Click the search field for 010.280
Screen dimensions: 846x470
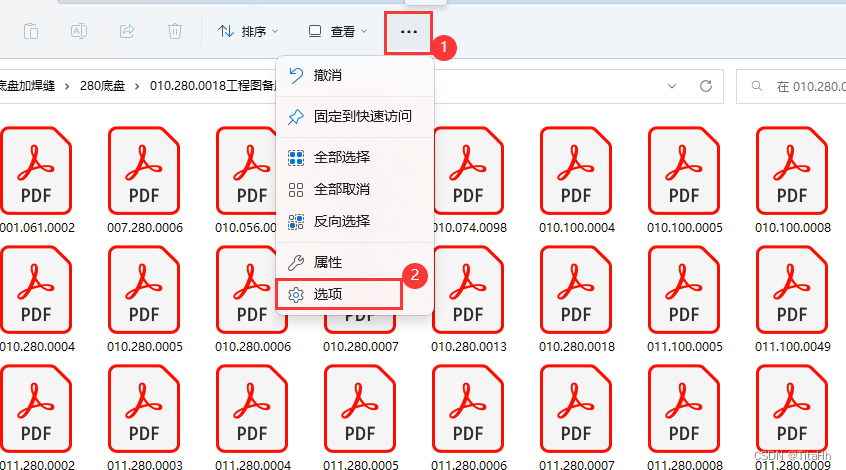(792, 86)
